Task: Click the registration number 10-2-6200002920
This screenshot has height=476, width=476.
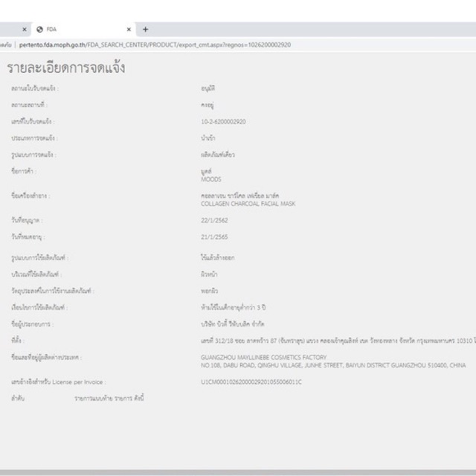Action: 223,121
